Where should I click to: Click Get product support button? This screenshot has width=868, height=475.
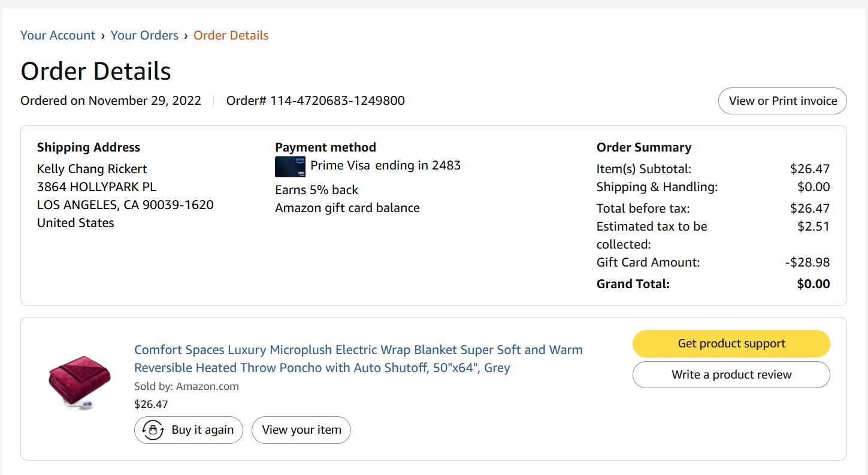tap(731, 344)
